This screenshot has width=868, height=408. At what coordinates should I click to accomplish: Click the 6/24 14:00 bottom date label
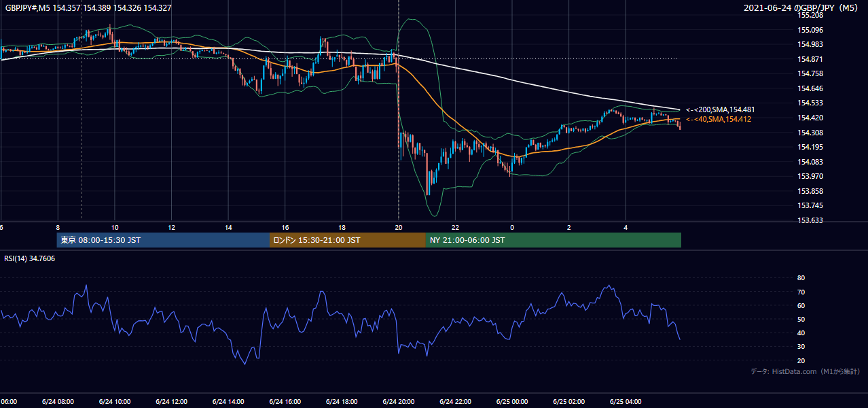[228, 402]
